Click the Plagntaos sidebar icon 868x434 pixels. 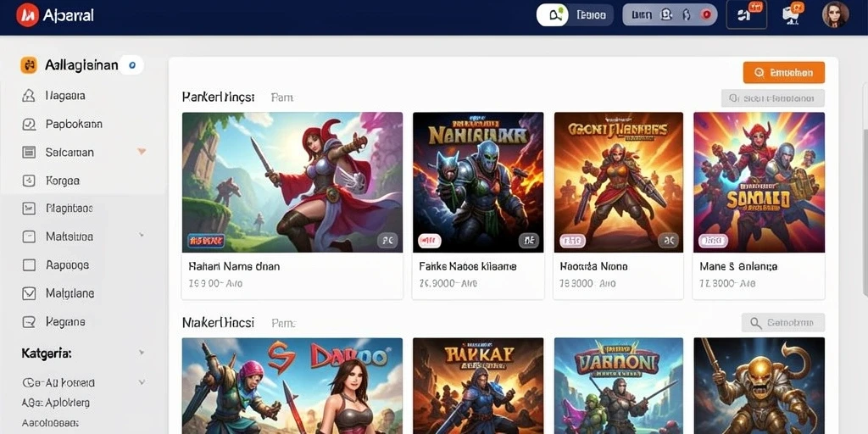point(29,209)
